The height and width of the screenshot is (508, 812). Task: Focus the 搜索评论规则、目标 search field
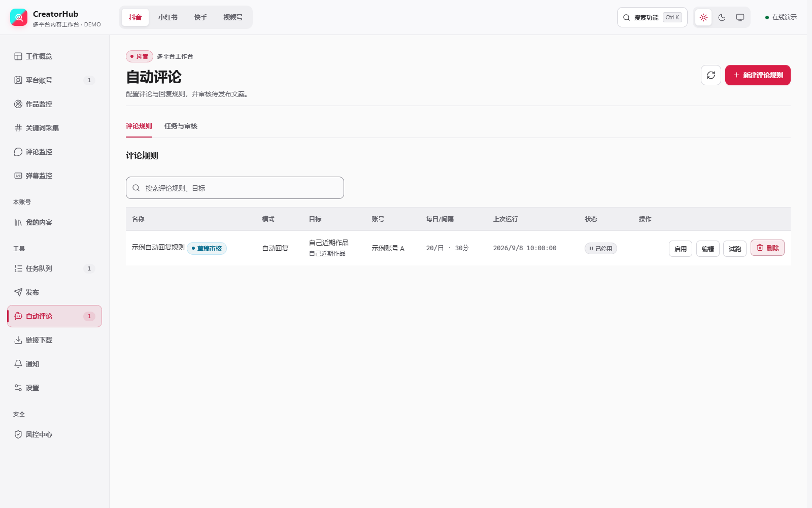click(235, 188)
